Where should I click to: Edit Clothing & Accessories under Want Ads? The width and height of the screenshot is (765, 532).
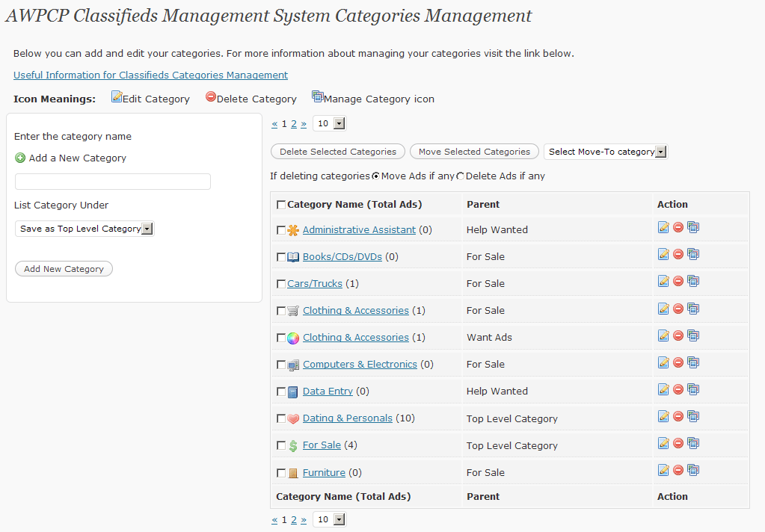click(x=663, y=335)
